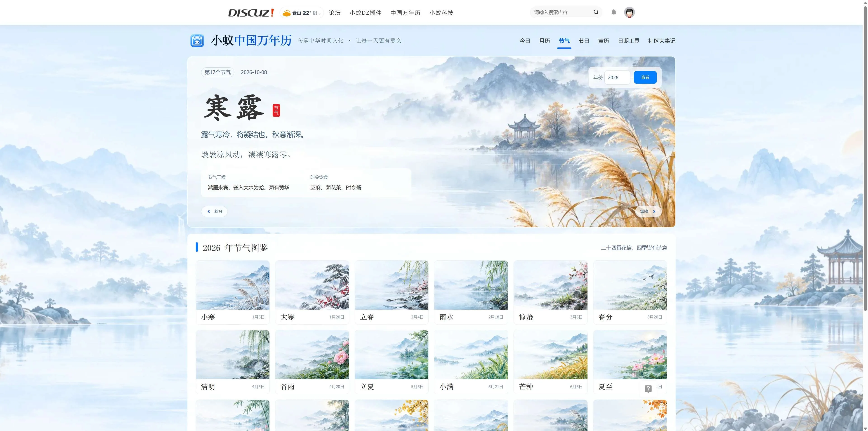The height and width of the screenshot is (431, 868).
Task: Open the 小寒 solar term card
Action: [233, 292]
